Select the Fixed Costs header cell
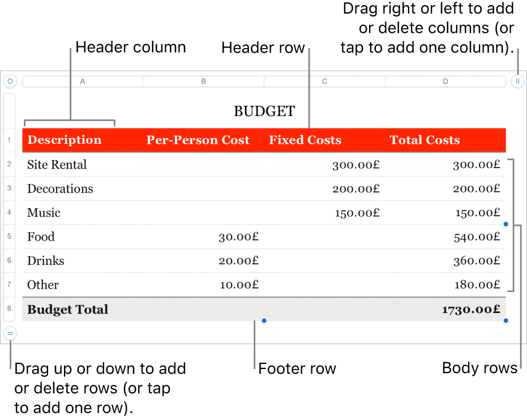The height and width of the screenshot is (420, 527). point(305,140)
